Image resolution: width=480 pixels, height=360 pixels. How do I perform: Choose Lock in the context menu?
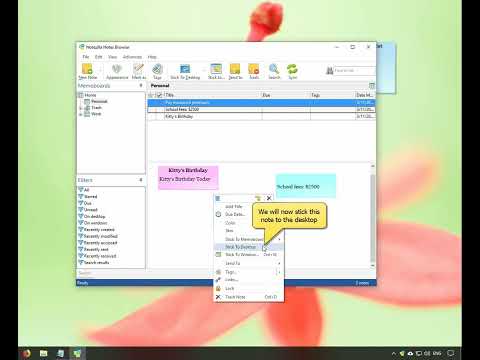[x=248, y=288]
